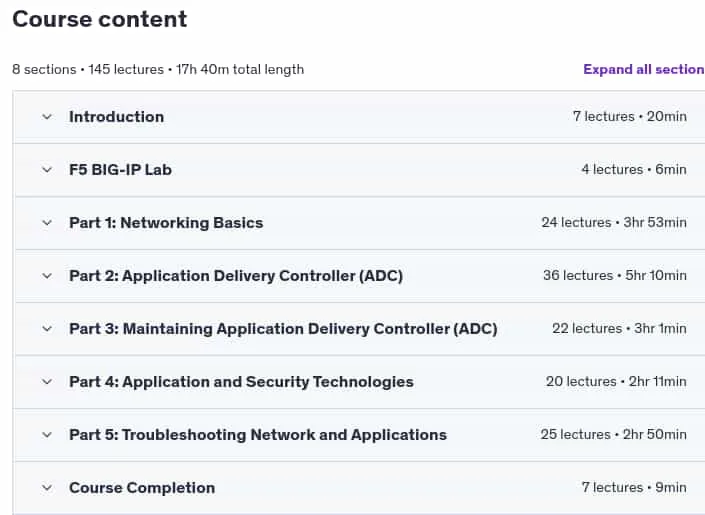This screenshot has width=705, height=515.
Task: Click the Course Completion section title
Action: (142, 488)
